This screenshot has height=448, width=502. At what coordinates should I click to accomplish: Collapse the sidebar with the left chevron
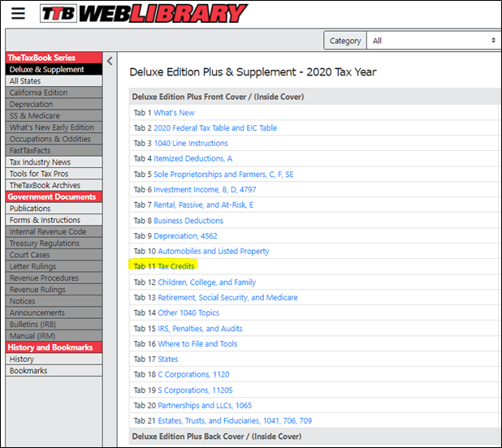coord(110,61)
